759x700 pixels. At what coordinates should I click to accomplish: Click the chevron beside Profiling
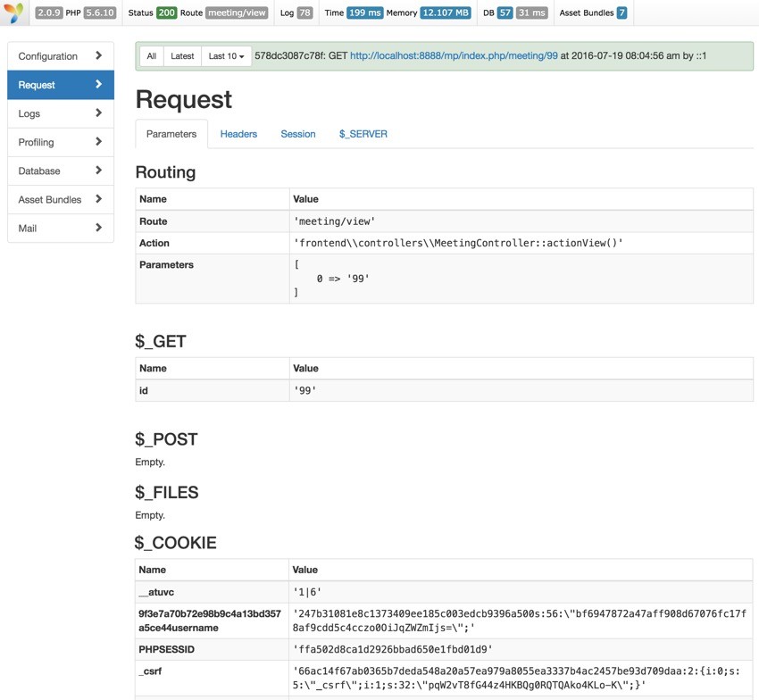pyautogui.click(x=99, y=141)
